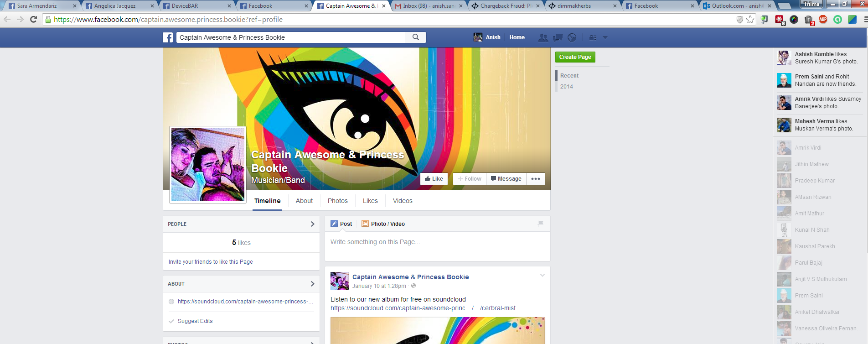
Task: Click the clipboard extension icon with badge 2
Action: tap(809, 20)
